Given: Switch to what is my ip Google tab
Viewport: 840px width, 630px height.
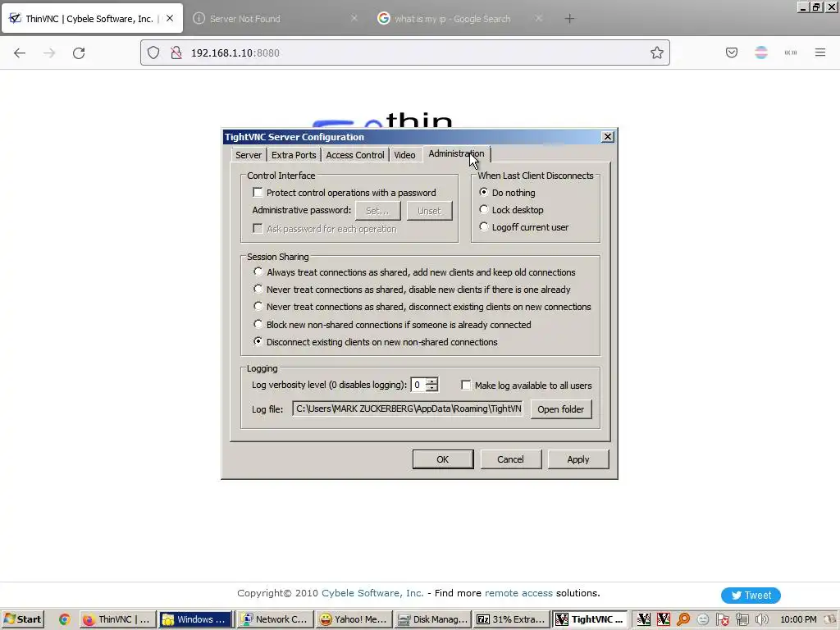Looking at the screenshot, I should point(459,19).
